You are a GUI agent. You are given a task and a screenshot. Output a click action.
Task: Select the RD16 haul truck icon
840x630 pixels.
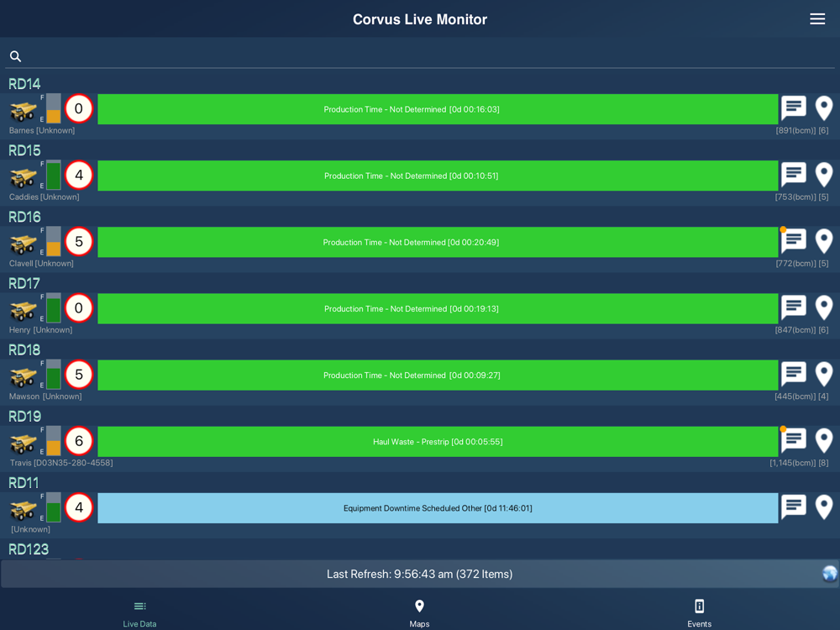tap(23, 244)
